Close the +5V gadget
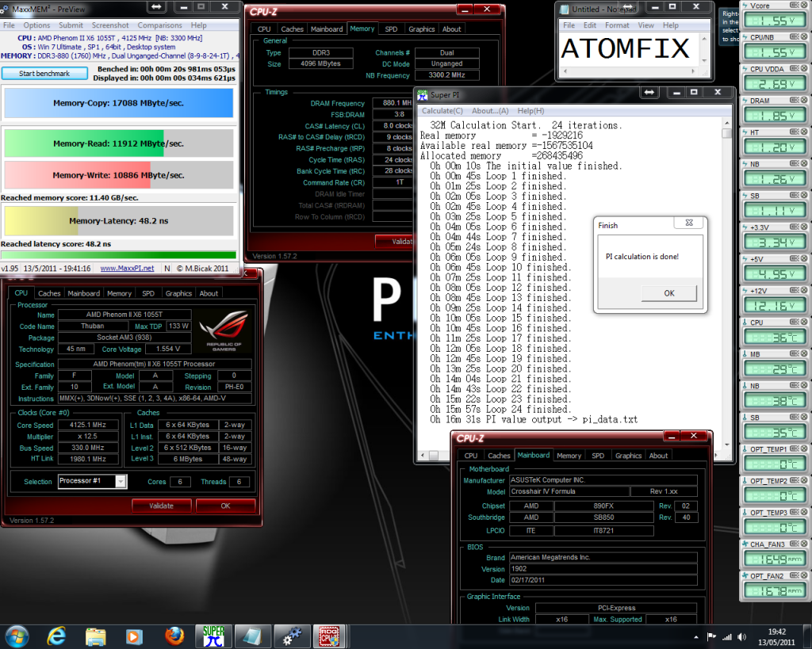 [804, 259]
